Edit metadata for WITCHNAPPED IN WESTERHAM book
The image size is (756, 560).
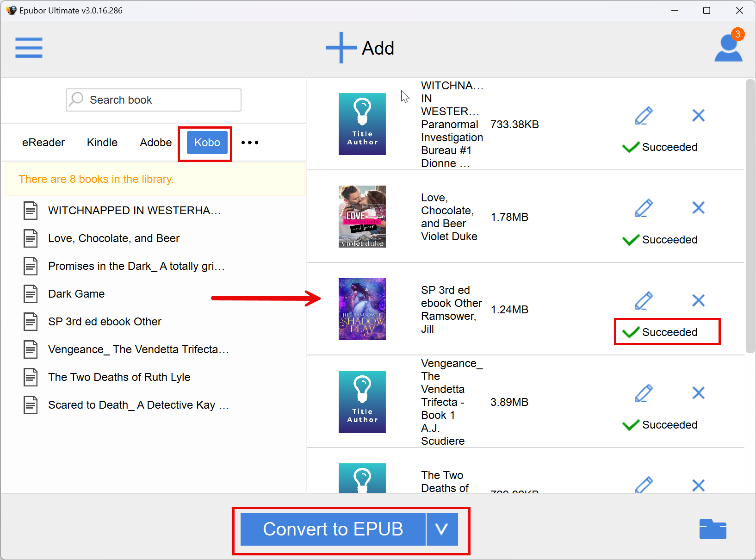(x=644, y=115)
